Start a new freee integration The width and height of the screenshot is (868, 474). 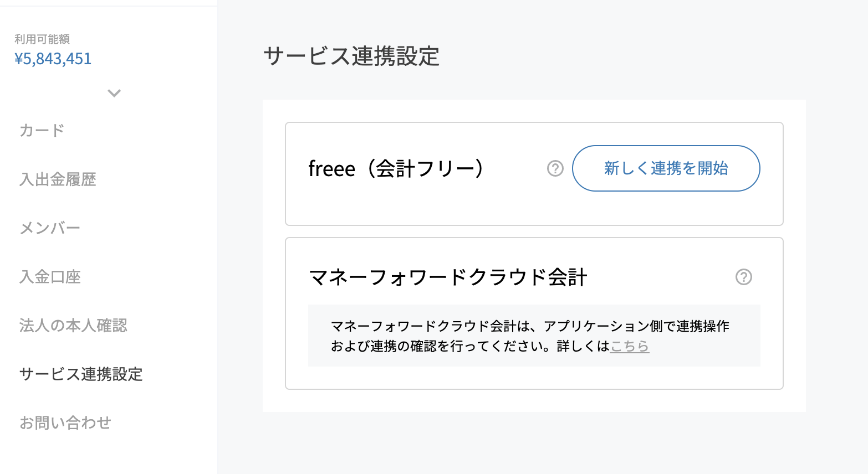pyautogui.click(x=666, y=168)
